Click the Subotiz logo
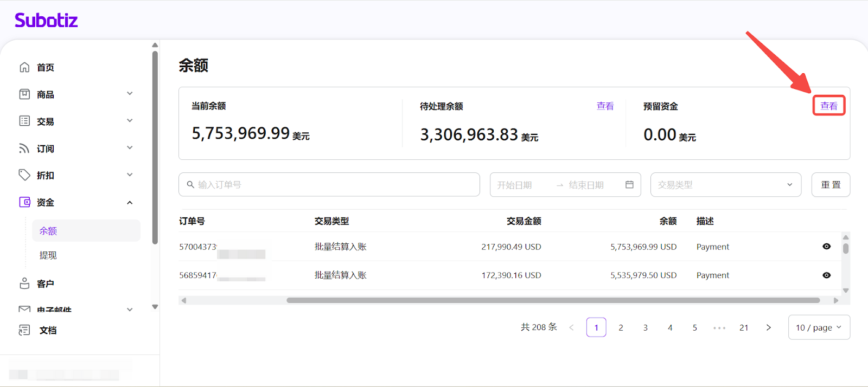Screen dimensions: 868x387 coord(46,21)
